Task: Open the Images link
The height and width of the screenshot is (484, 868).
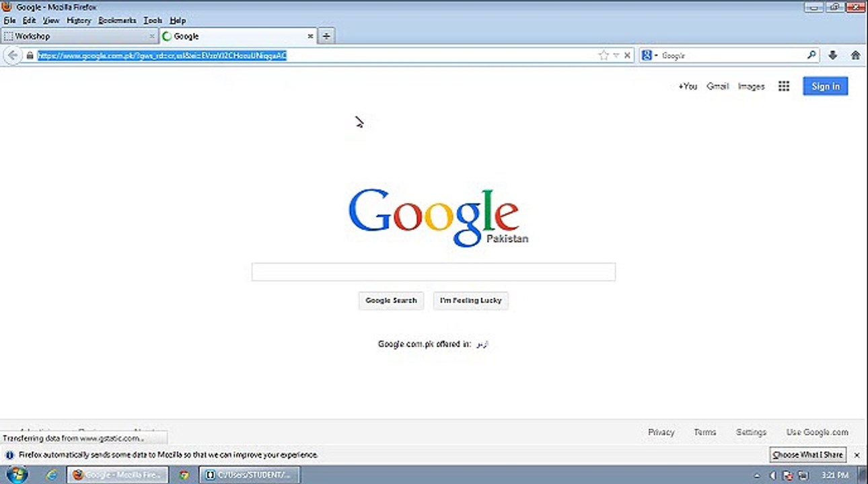Action: (x=751, y=86)
